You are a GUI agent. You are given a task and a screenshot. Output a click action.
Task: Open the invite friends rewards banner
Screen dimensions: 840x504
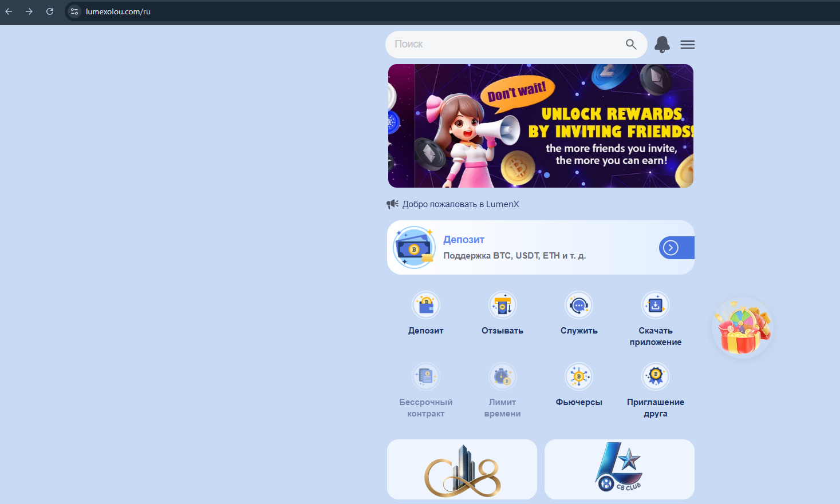coord(541,126)
